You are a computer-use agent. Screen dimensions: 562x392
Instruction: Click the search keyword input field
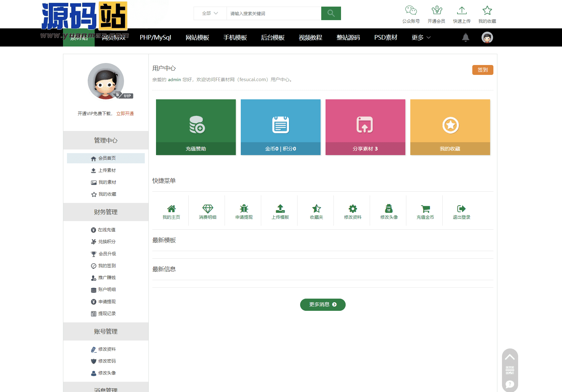pos(274,14)
